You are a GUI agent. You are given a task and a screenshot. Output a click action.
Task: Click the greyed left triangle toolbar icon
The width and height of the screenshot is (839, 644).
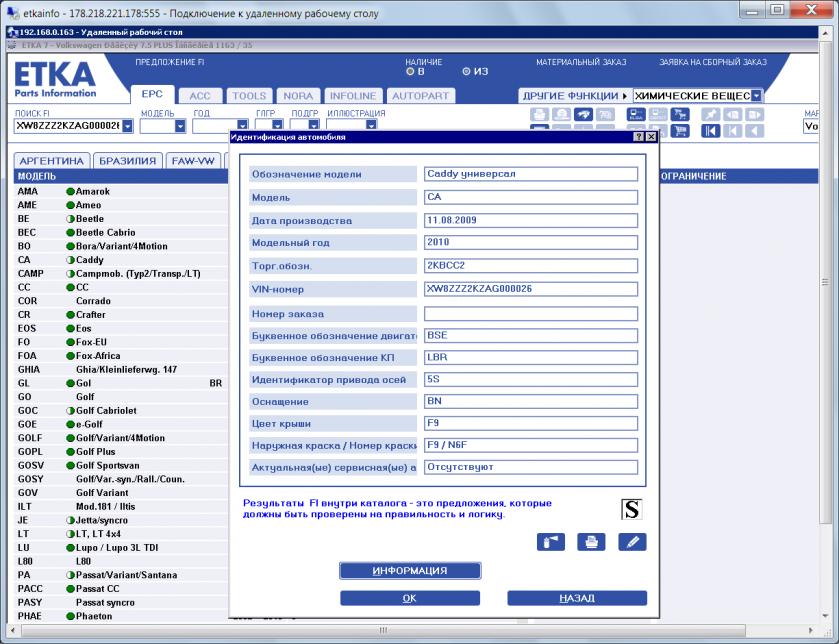754,131
